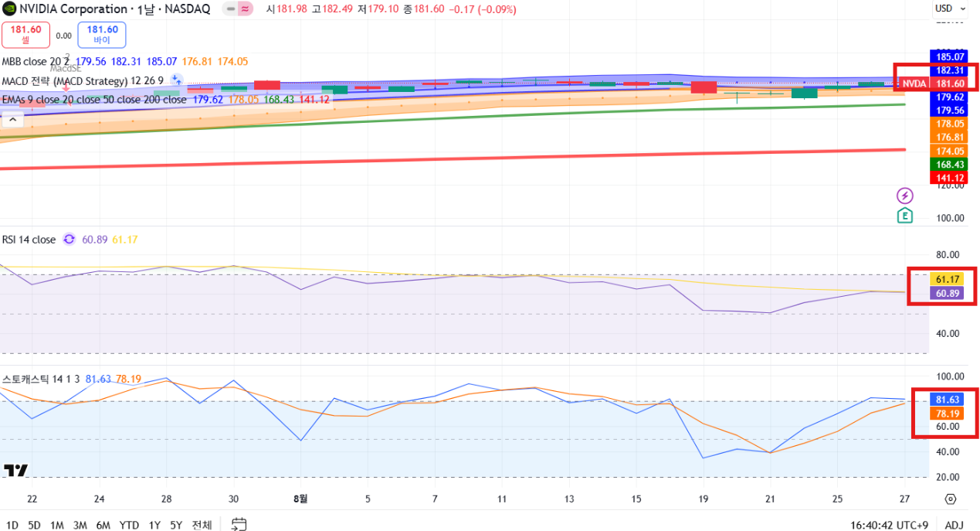
Task: Click the 78.19 orange stochastic label
Action: (x=947, y=414)
